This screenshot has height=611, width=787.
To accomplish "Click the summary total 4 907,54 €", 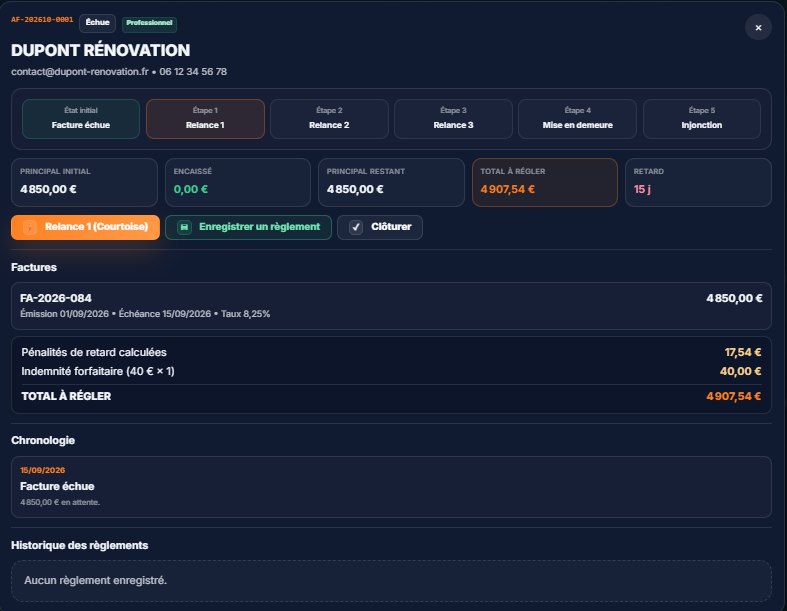I will point(734,396).
